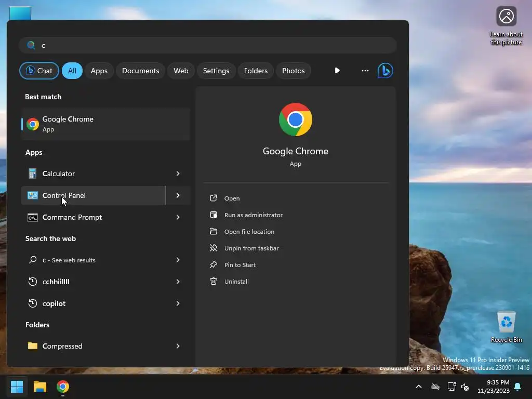Open the Bing Chat filter chip

(39, 71)
